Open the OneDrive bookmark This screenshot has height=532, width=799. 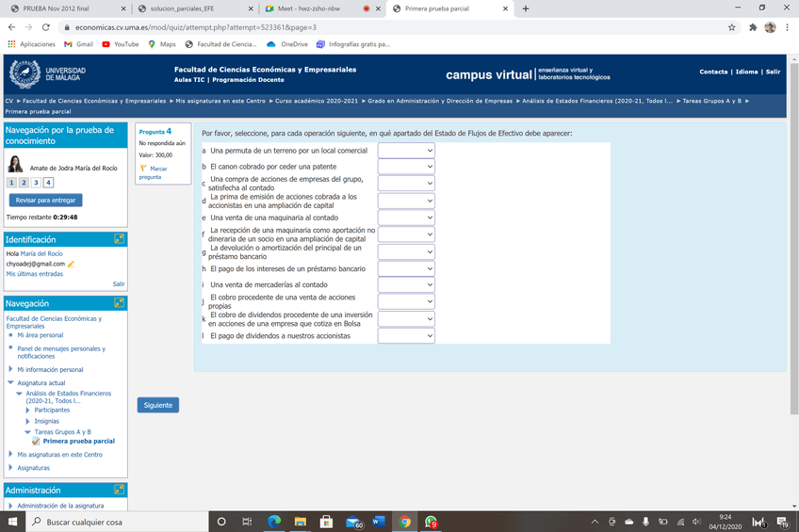pyautogui.click(x=287, y=44)
